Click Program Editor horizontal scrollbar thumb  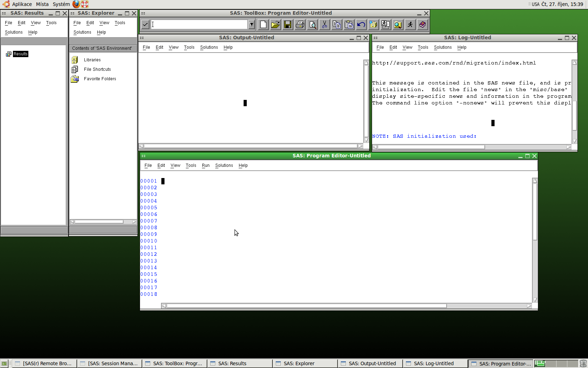(x=307, y=306)
